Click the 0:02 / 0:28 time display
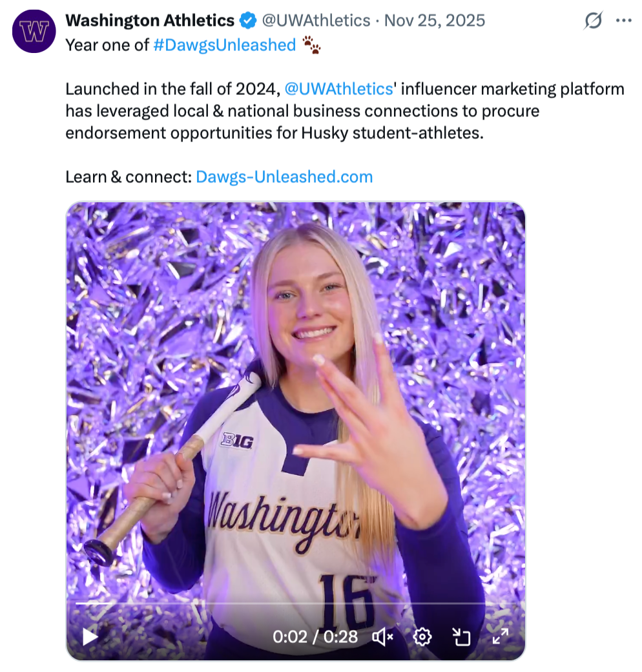Viewport: 642px width, 672px height. pos(315,637)
